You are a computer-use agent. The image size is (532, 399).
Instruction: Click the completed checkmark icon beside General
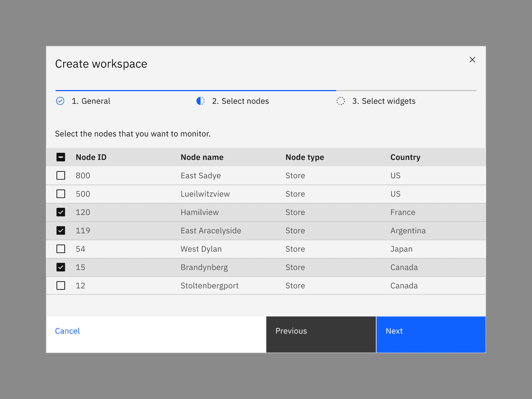tap(60, 101)
